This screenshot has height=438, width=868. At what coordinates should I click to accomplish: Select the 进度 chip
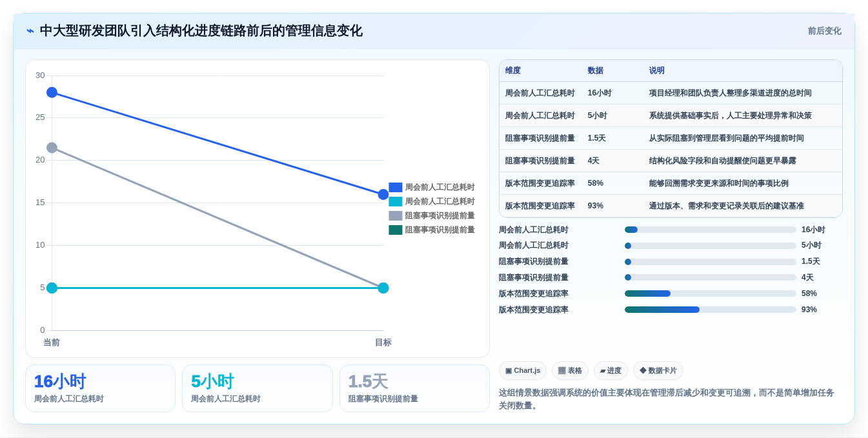(611, 370)
